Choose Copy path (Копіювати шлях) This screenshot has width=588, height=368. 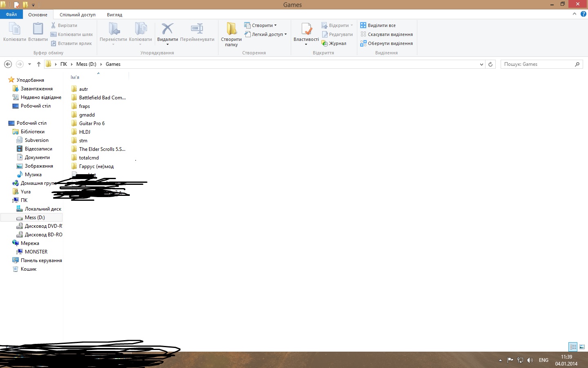72,34
